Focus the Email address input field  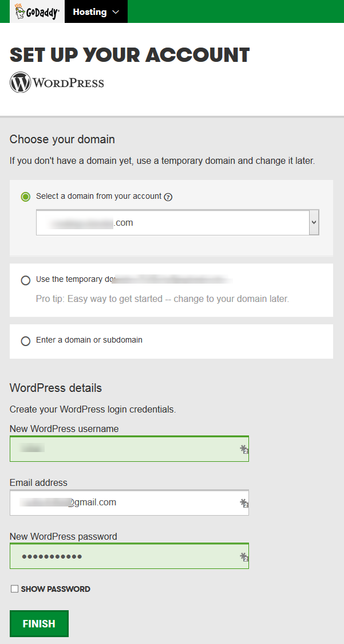123,503
